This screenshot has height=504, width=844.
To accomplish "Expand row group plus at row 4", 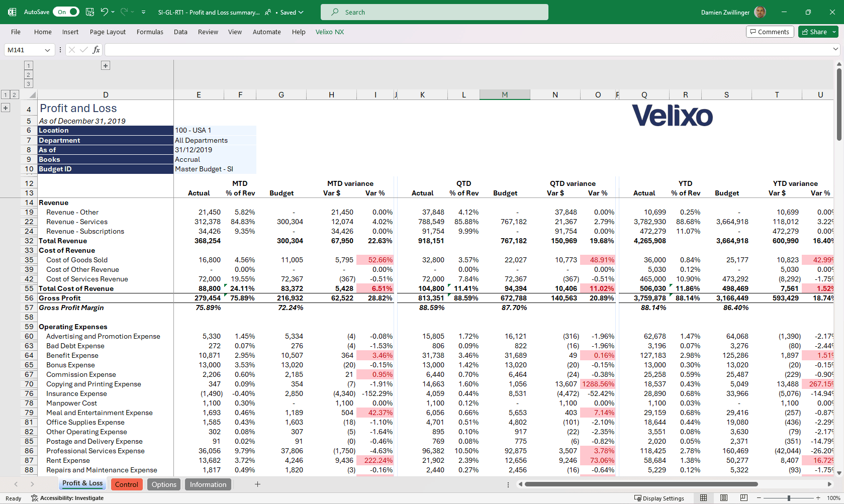I will coord(6,108).
